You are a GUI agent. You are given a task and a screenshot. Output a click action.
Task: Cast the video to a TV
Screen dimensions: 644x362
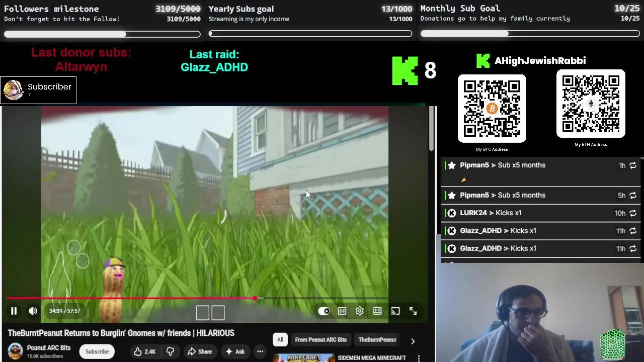click(395, 311)
